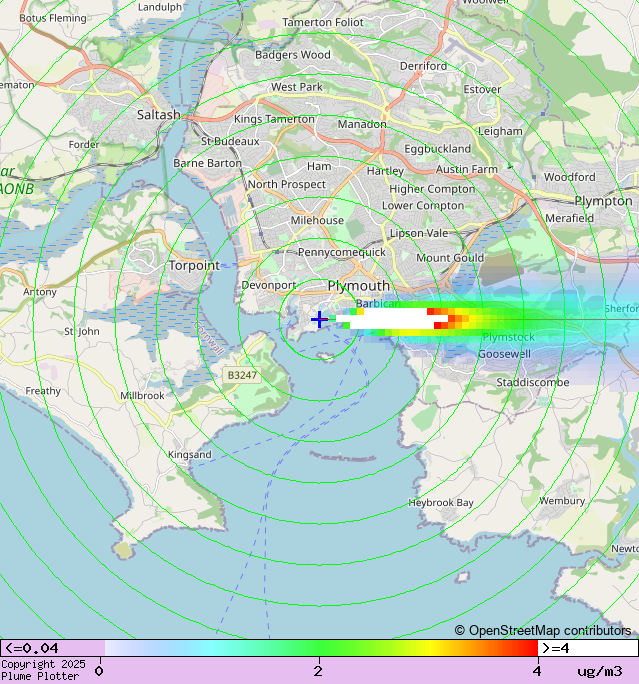
Task: Click the blue cross source marker
Action: pyautogui.click(x=319, y=319)
